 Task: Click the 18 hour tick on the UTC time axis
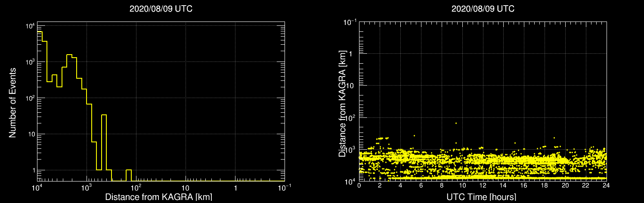coord(545,185)
